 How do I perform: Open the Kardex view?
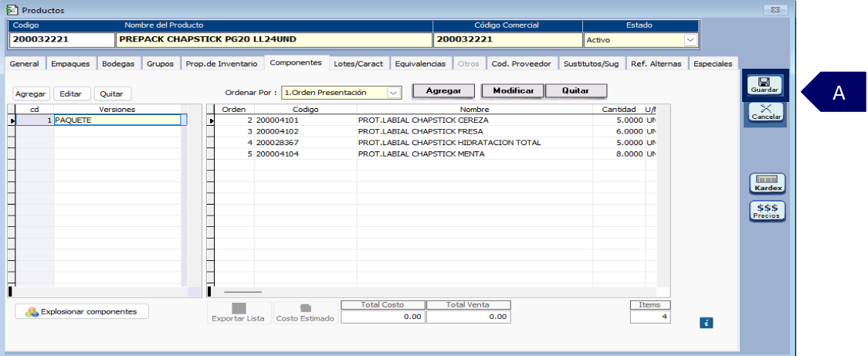click(768, 184)
